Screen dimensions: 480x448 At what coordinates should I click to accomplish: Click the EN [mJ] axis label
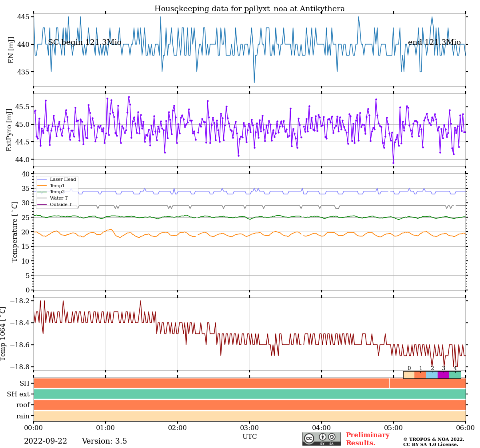tap(11, 50)
